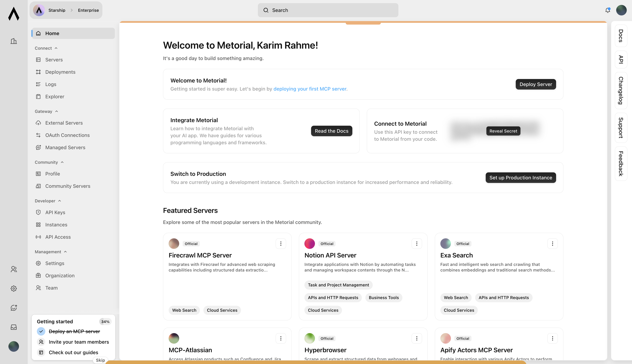Open the API Keys page
This screenshot has width=632, height=364.
(55, 212)
